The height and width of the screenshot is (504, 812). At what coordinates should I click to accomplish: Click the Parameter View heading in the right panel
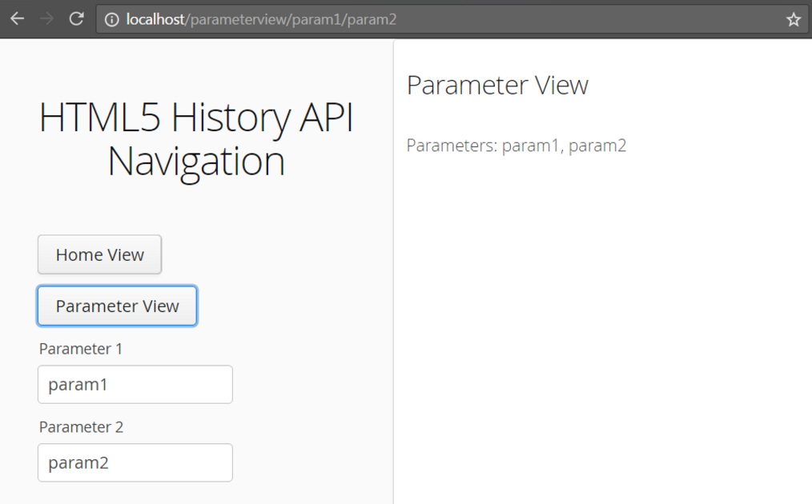497,85
